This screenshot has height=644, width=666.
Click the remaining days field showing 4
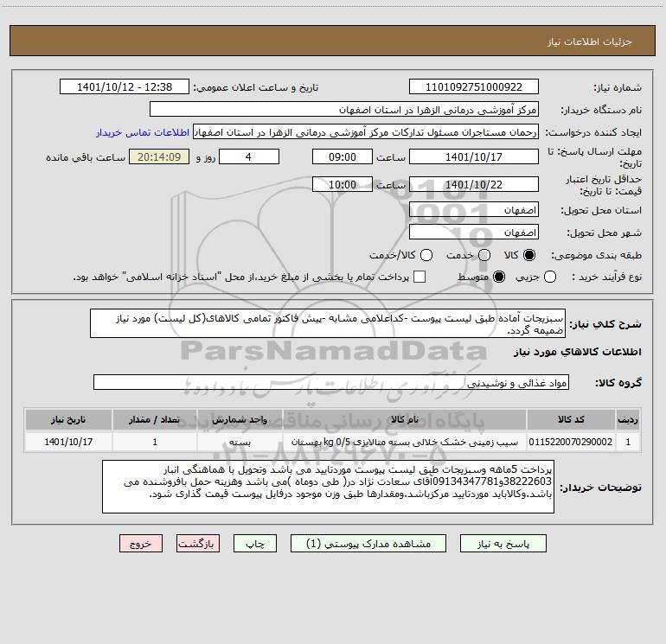tap(249, 157)
